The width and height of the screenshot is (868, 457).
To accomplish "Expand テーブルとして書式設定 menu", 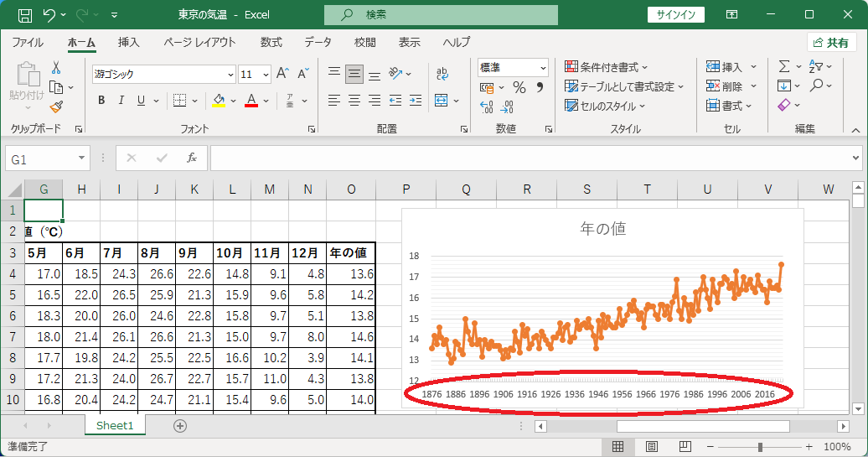I will [624, 86].
